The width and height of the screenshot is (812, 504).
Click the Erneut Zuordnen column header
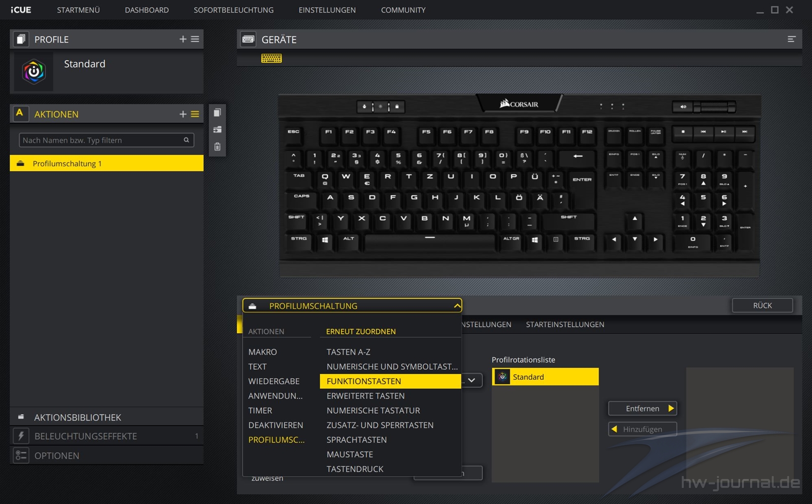tap(361, 332)
